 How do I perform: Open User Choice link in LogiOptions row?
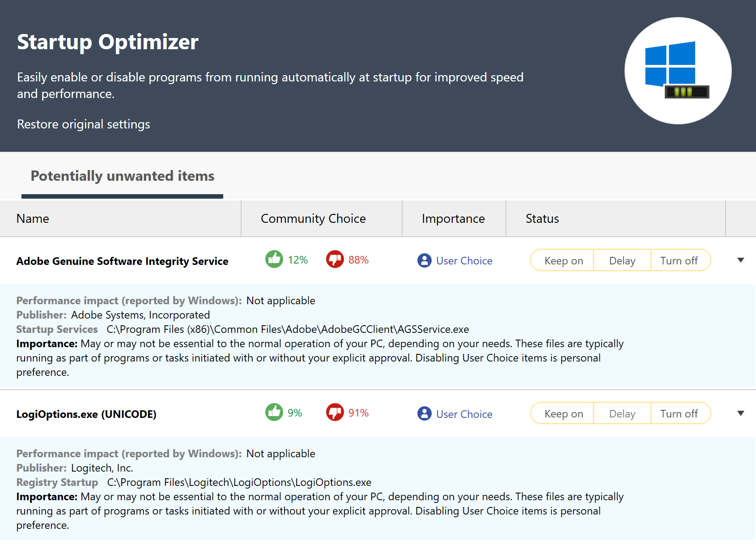pyautogui.click(x=464, y=414)
